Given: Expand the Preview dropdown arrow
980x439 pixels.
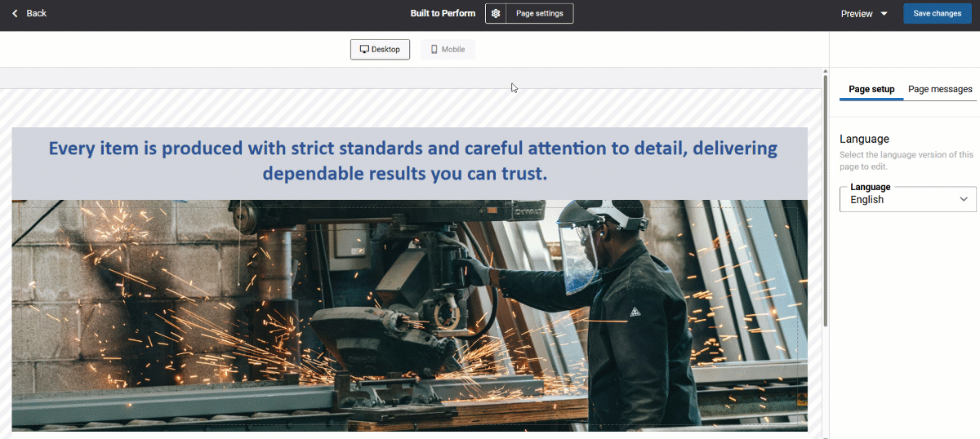Looking at the screenshot, I should coord(884,14).
